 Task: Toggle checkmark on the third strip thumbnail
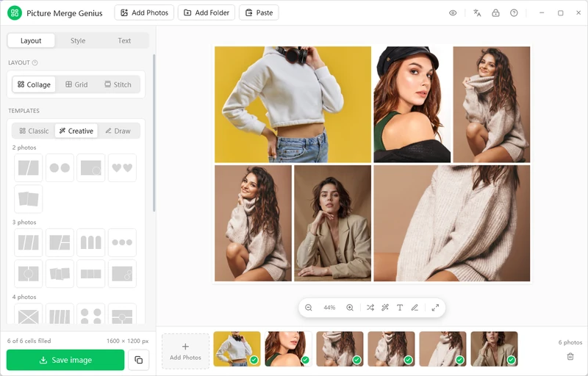coord(356,360)
